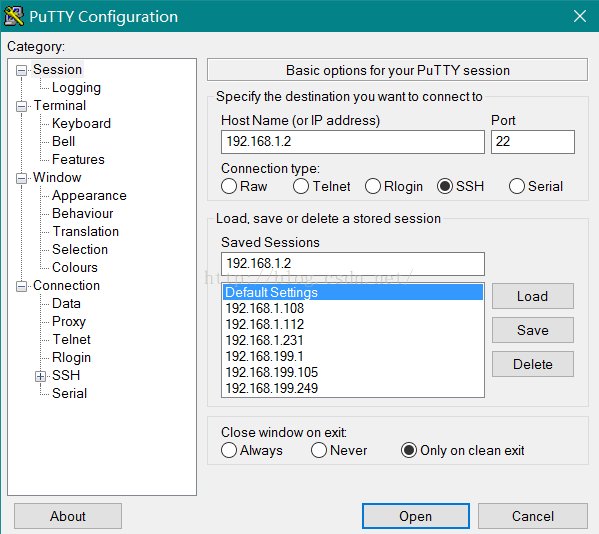Open the Terminal category
599x534 pixels.
60,105
